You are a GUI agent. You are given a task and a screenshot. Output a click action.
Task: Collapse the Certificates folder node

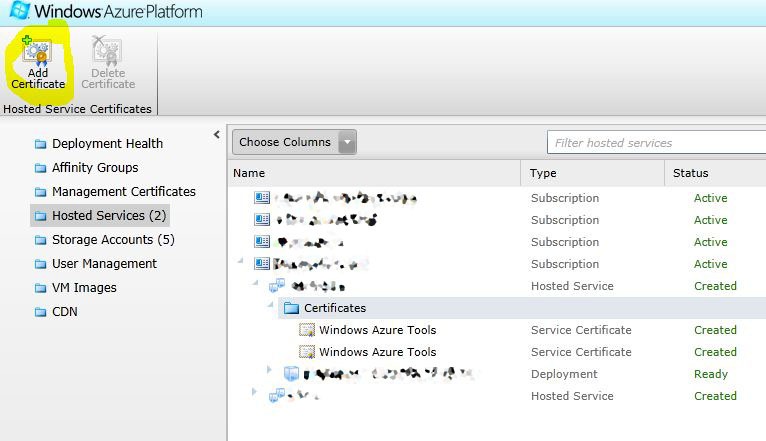pos(271,305)
